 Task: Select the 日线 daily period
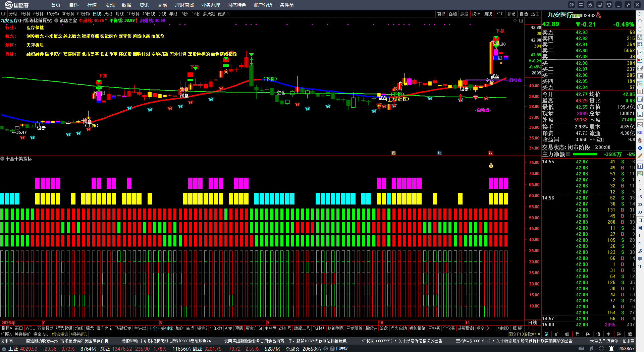[x=97, y=14]
